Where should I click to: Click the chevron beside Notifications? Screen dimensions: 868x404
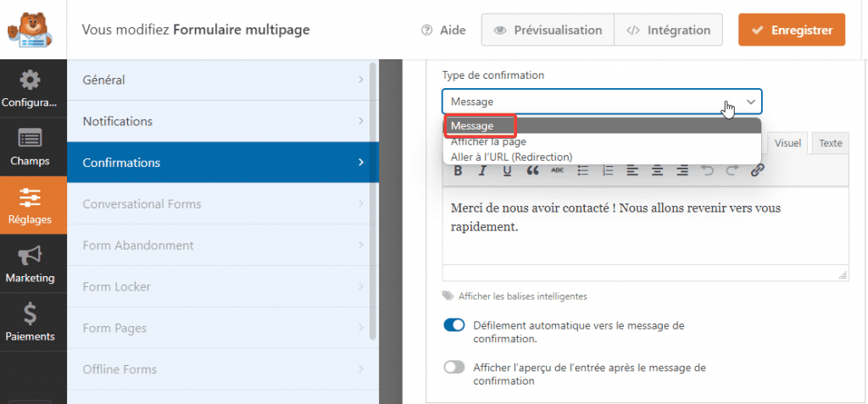[x=361, y=121]
